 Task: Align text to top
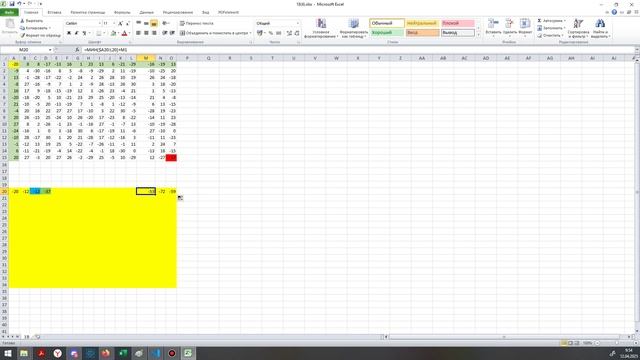click(138, 24)
